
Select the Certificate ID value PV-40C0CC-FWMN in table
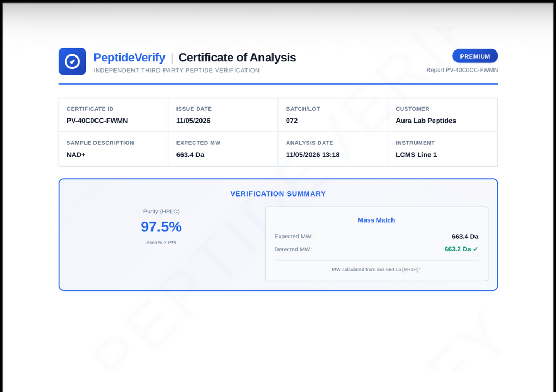[97, 121]
